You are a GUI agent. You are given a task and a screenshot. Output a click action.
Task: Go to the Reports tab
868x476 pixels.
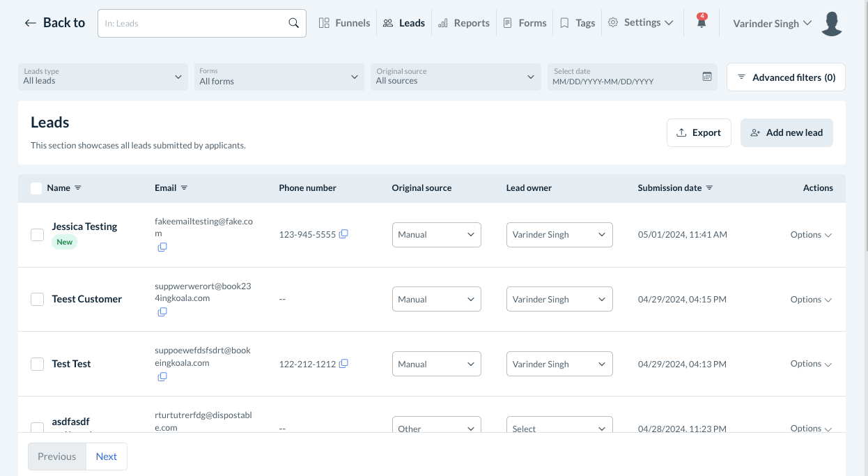click(x=464, y=23)
